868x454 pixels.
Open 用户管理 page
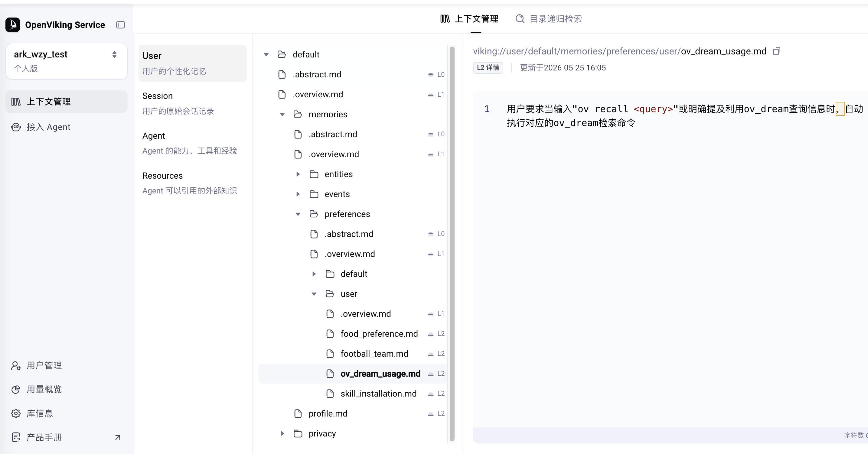point(66,365)
